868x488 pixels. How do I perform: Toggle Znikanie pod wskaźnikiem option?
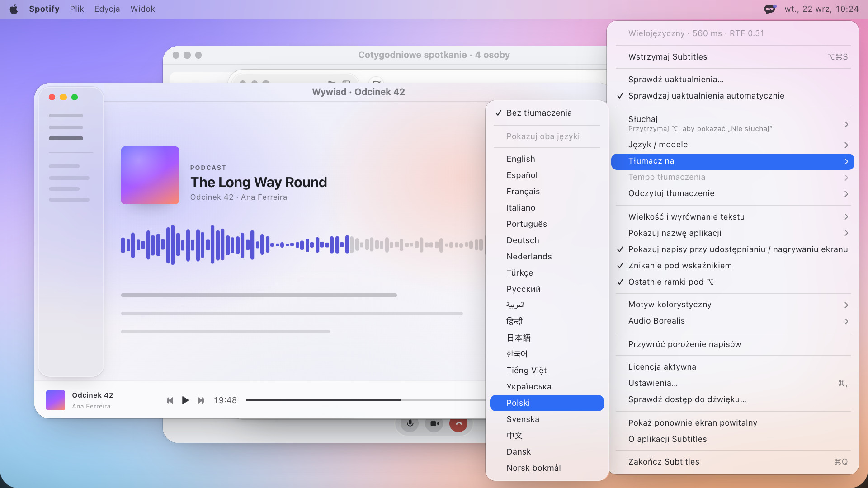(732, 266)
